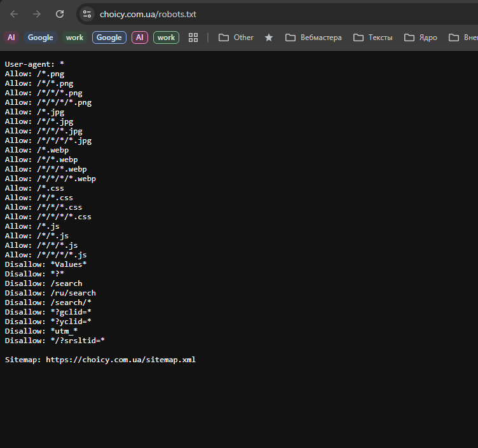The image size is (478, 448).
Task: Open the blue filled Google tab group
Action: click(41, 37)
